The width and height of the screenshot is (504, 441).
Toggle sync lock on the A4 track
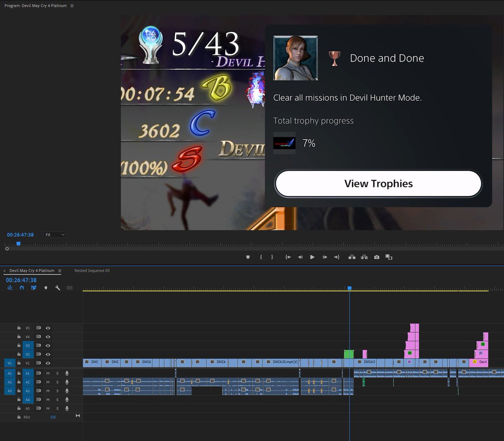pyautogui.click(x=39, y=400)
